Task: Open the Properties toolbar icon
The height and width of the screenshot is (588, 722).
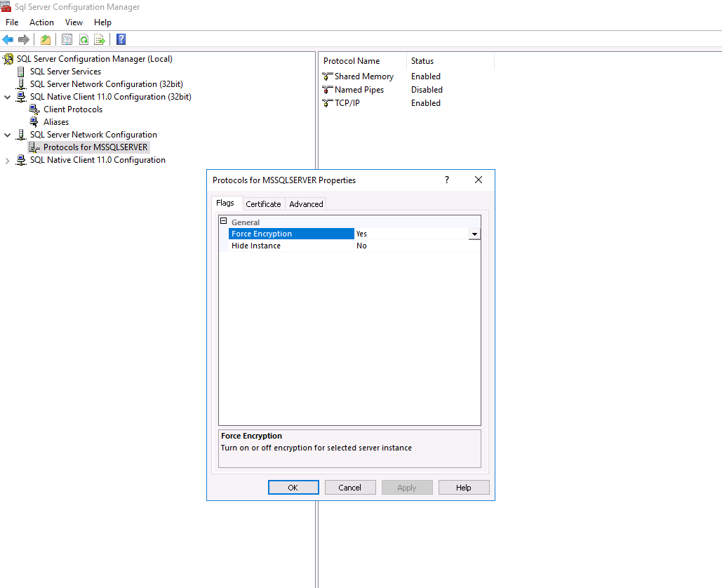Action: tap(67, 39)
